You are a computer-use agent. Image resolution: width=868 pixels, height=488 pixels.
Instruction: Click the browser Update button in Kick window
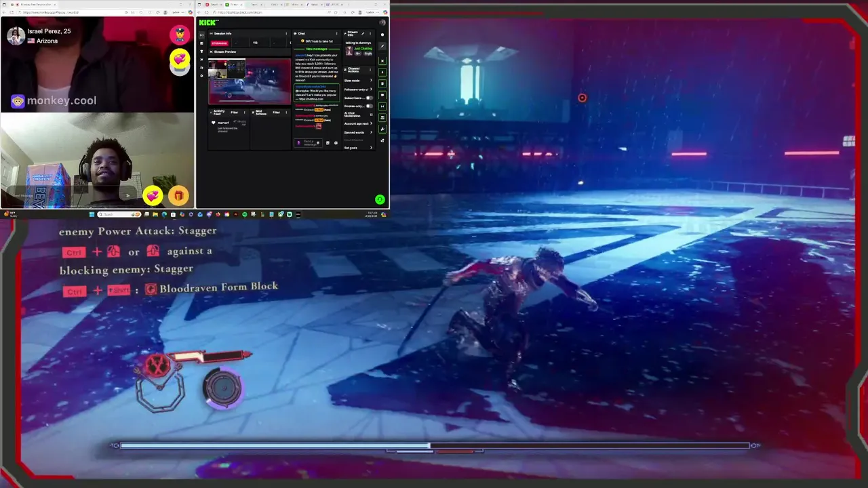click(x=372, y=12)
